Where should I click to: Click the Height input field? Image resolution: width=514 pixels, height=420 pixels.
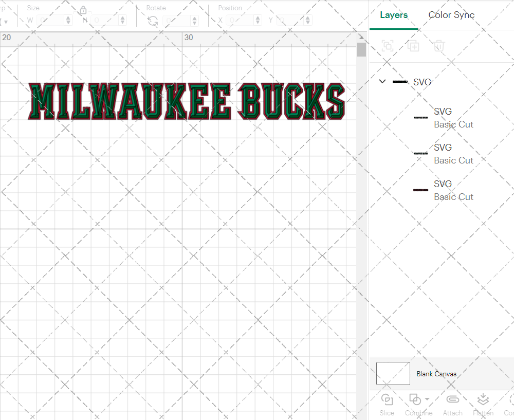[105, 21]
